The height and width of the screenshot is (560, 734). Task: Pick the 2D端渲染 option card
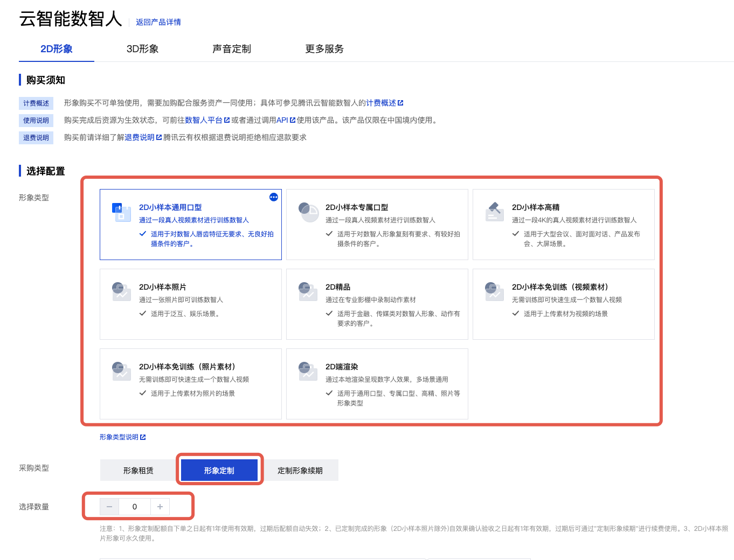[377, 384]
